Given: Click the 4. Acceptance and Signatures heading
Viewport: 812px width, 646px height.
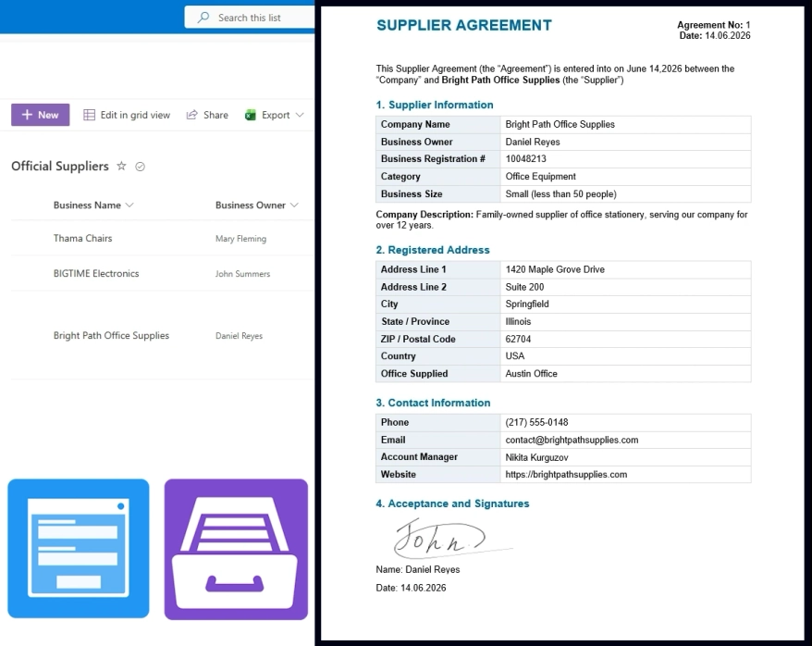Looking at the screenshot, I should pos(452,503).
